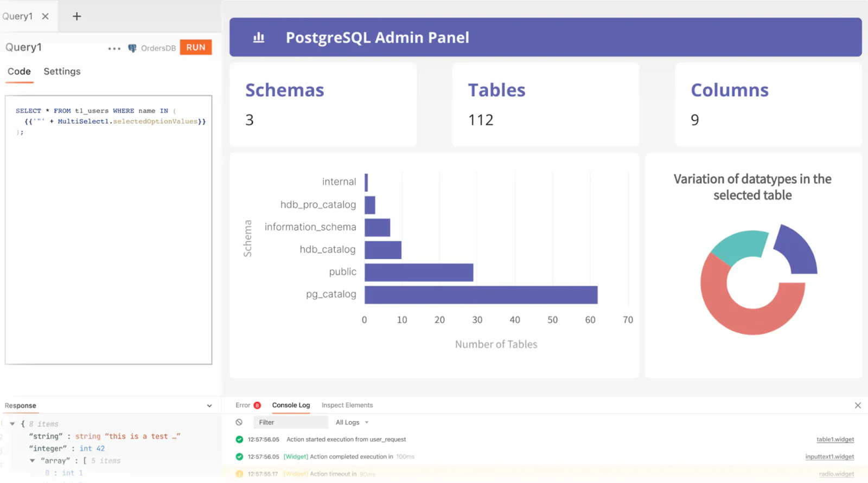Click the public schema bar
This screenshot has height=483, width=868.
(x=419, y=273)
